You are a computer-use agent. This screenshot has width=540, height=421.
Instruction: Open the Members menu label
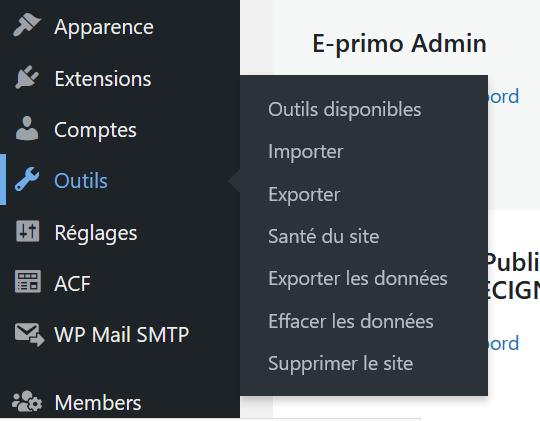coord(98,403)
